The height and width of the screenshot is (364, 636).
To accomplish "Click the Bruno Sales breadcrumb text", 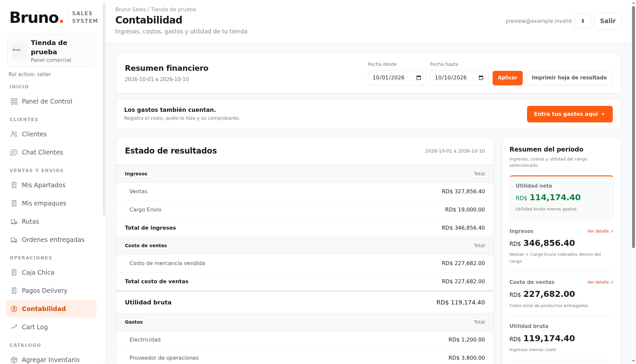I will [x=131, y=10].
